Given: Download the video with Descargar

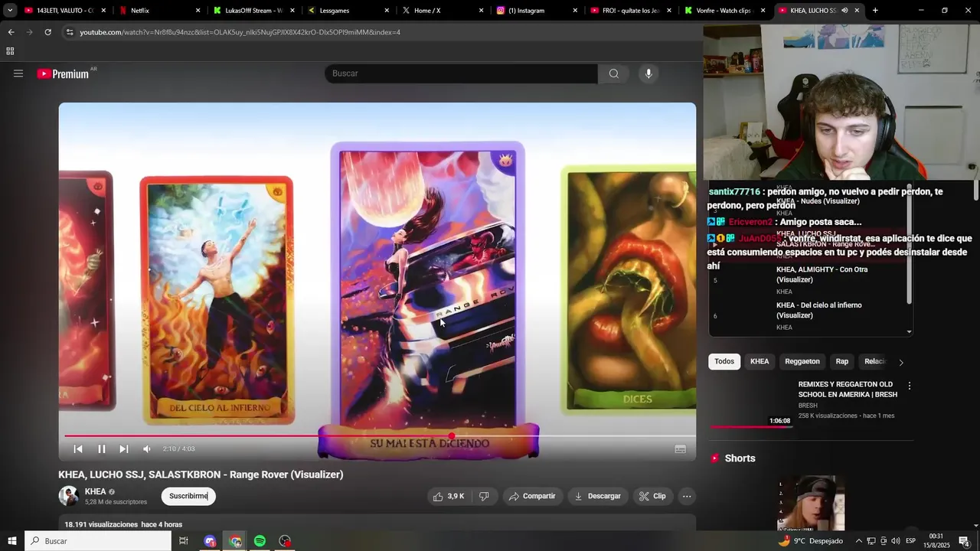Looking at the screenshot, I should [x=597, y=496].
